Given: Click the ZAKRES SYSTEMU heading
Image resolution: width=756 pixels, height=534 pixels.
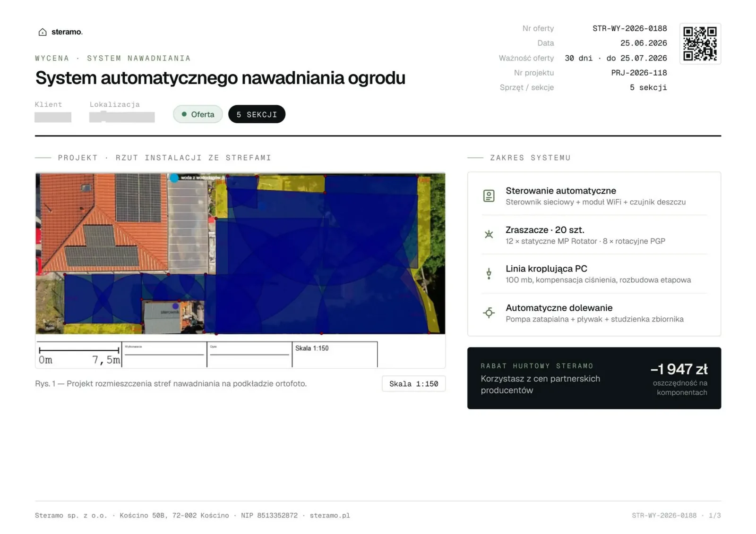Looking at the screenshot, I should [530, 158].
